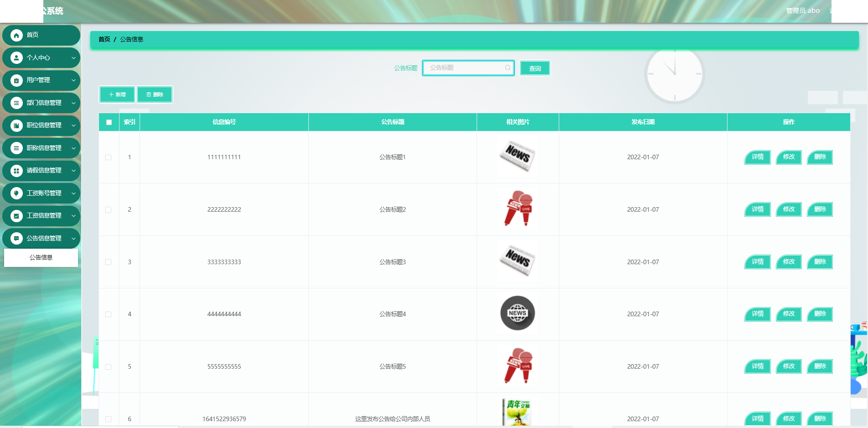Check the box for row 4444444444
This screenshot has width=868, height=428.
point(109,314)
